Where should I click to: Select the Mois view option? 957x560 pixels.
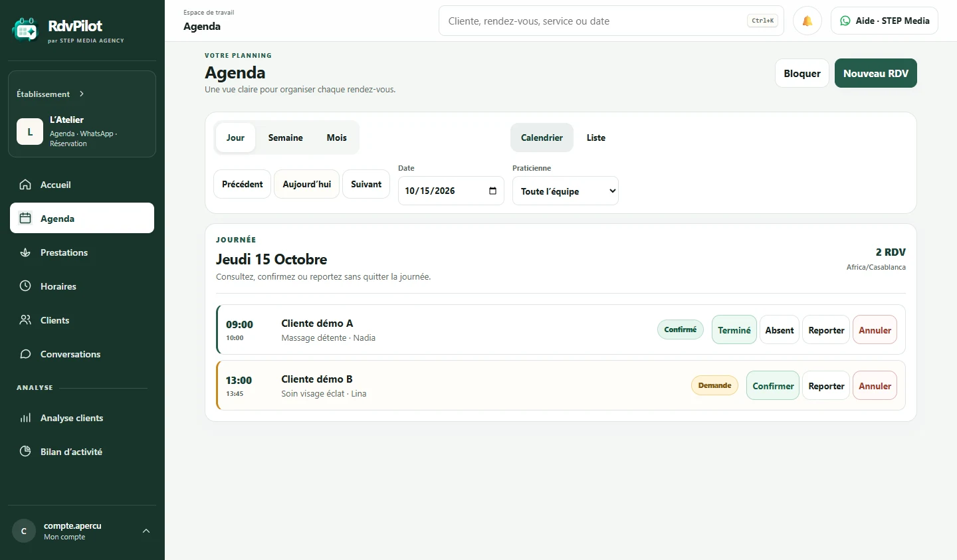[x=336, y=138]
